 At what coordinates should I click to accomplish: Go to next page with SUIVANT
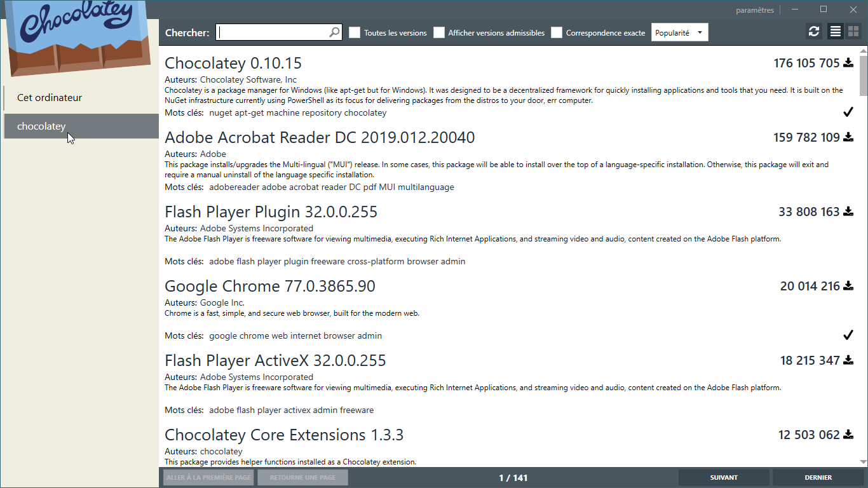click(724, 478)
